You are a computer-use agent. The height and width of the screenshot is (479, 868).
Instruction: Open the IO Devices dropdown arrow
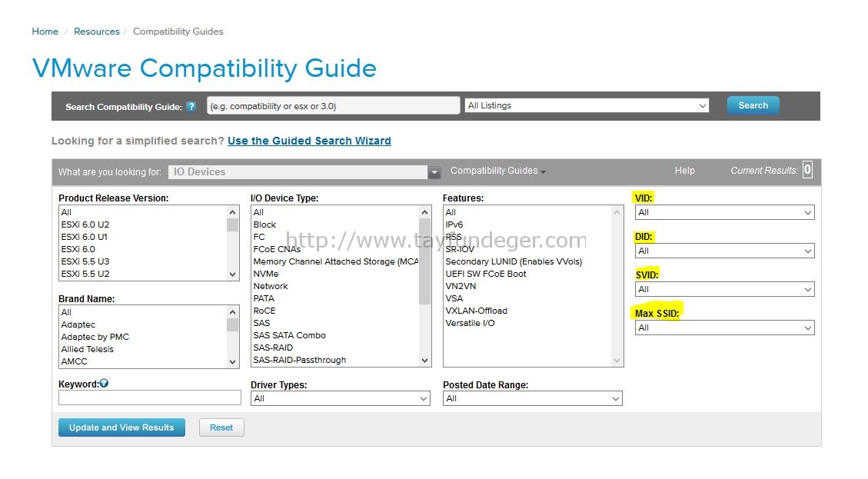[434, 172]
